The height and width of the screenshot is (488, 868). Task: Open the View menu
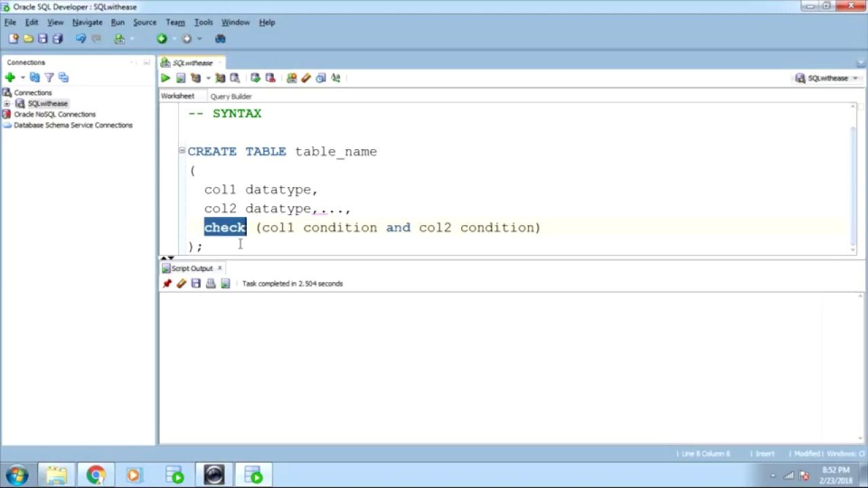click(x=56, y=22)
